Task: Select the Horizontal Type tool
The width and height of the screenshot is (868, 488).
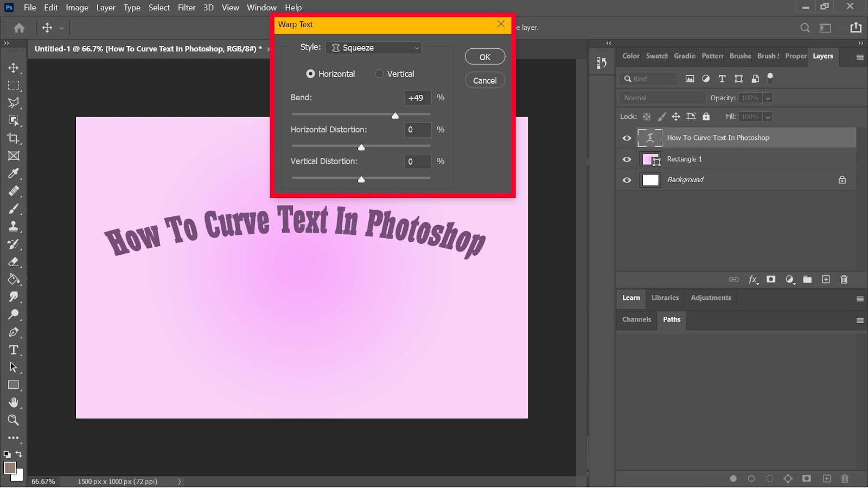Action: (x=14, y=350)
